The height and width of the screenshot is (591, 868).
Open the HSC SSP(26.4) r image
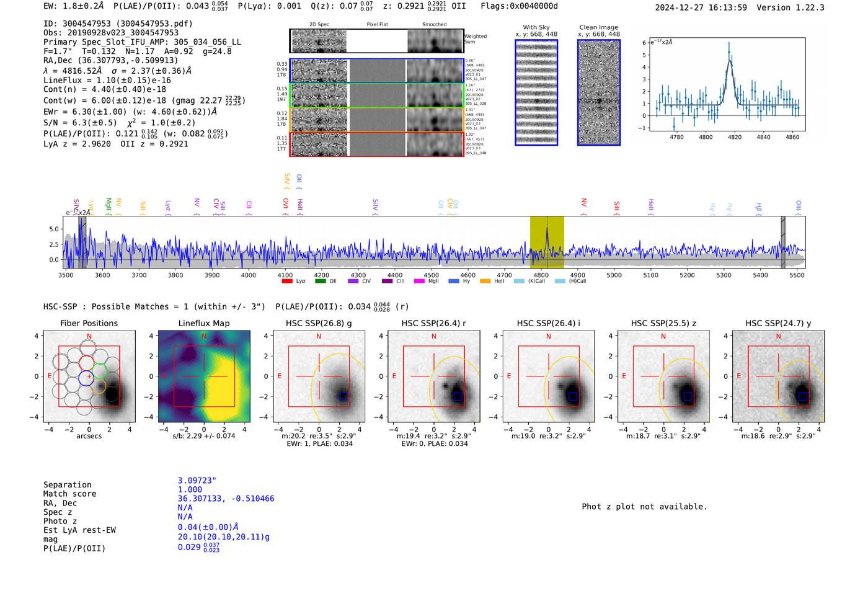(433, 376)
